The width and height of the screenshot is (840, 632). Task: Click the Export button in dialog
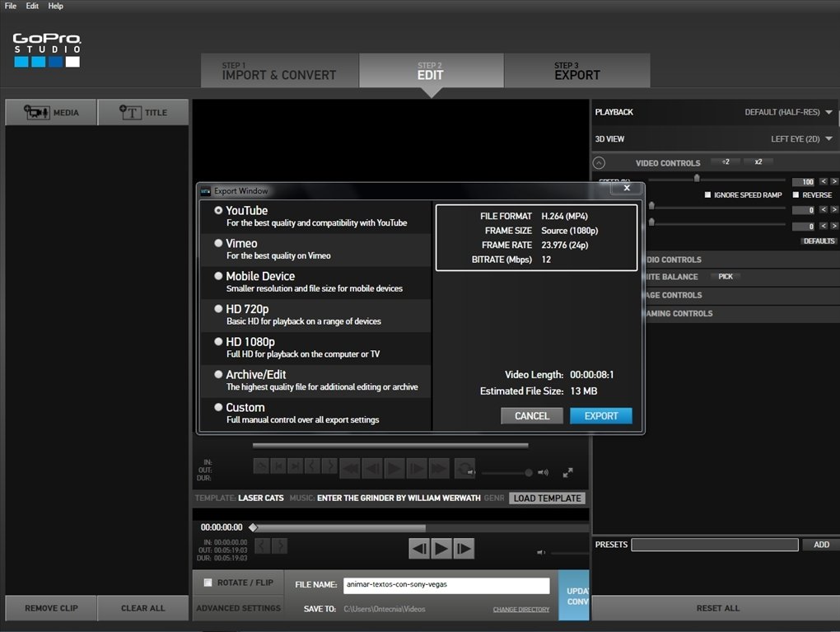(x=601, y=415)
